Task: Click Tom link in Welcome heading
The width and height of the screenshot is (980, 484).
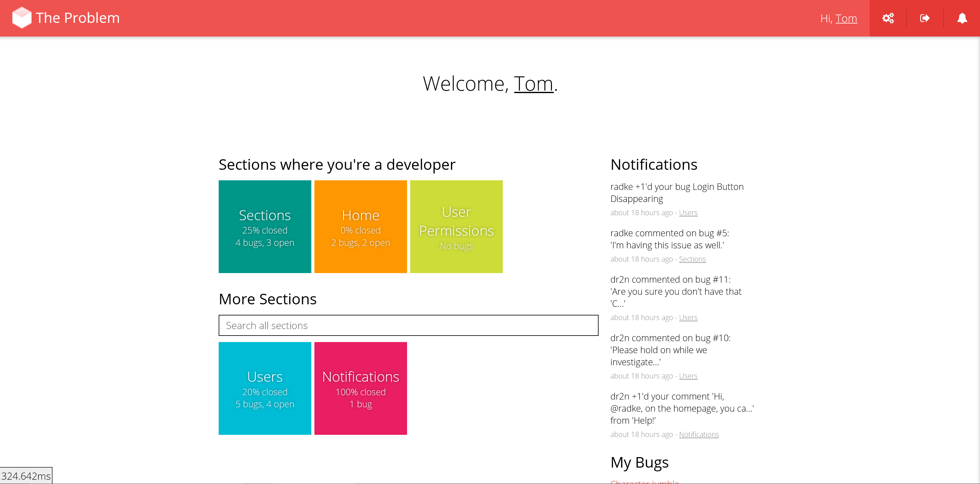Action: click(x=533, y=84)
